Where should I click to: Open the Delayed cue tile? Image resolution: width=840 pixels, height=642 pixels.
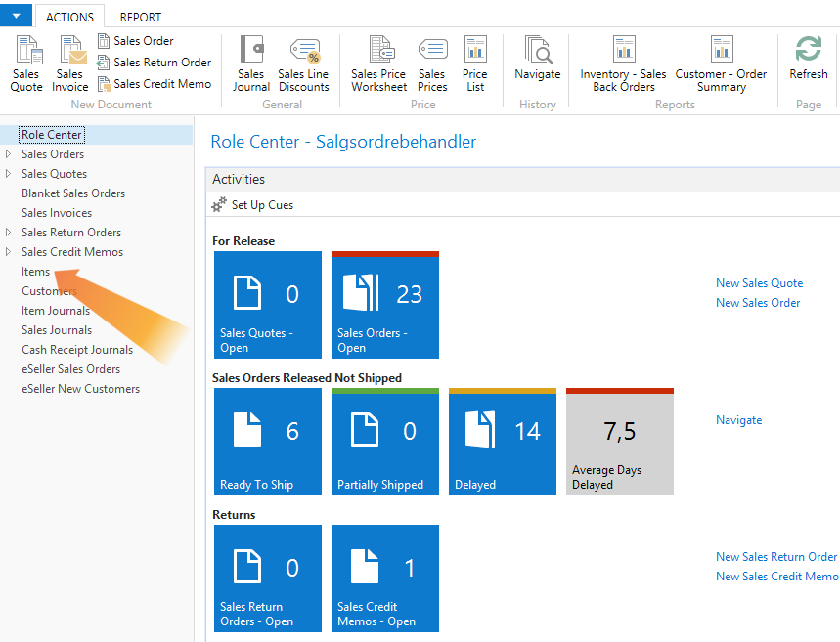click(503, 442)
